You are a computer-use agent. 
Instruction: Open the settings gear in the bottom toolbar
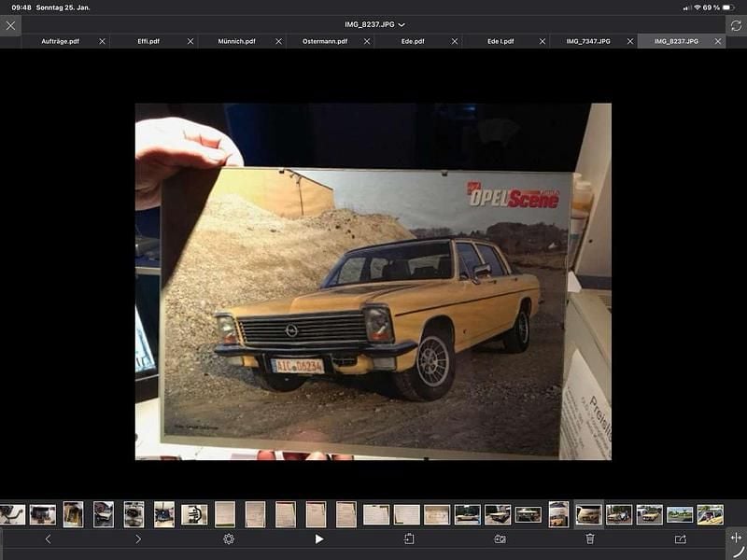click(229, 539)
